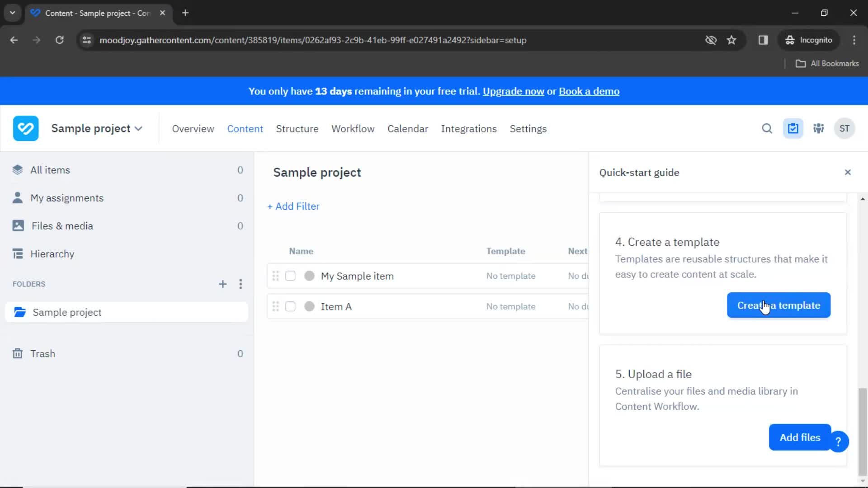Toggle the checkbox next to Item A
This screenshot has width=868, height=488.
coord(290,306)
